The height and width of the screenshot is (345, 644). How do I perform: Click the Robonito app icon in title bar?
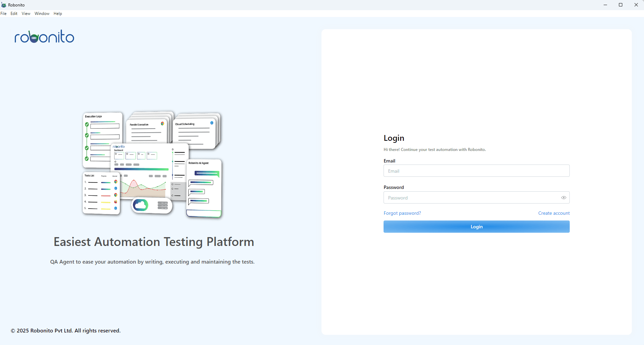pyautogui.click(x=4, y=5)
